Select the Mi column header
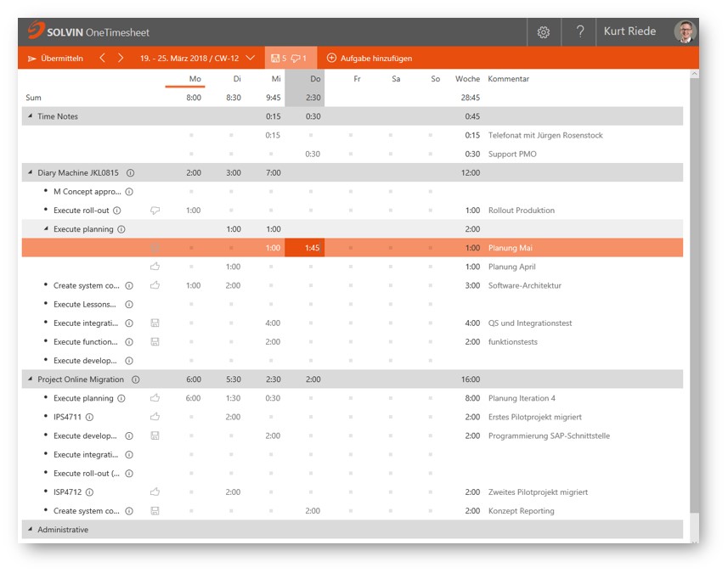 pyautogui.click(x=276, y=79)
